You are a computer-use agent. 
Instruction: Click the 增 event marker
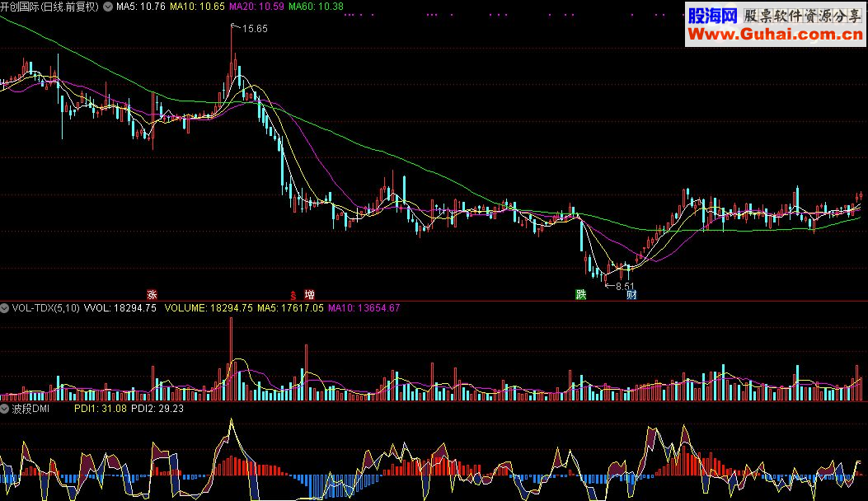pos(309,294)
